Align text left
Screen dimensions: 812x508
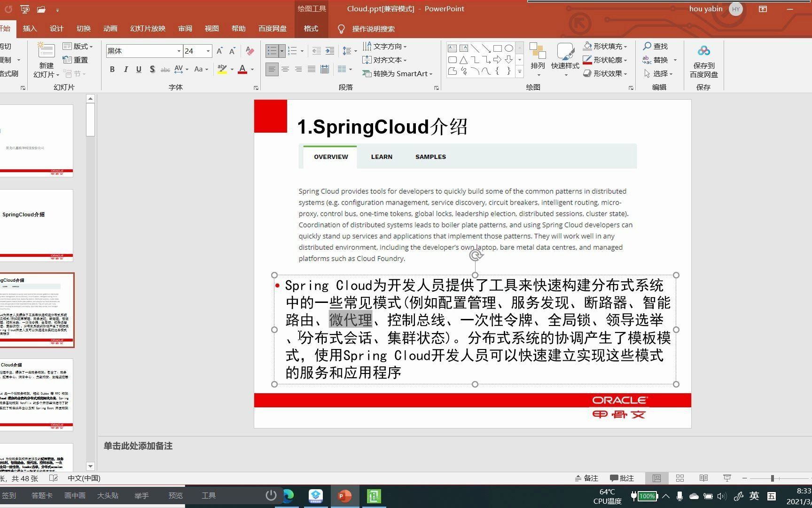(272, 69)
